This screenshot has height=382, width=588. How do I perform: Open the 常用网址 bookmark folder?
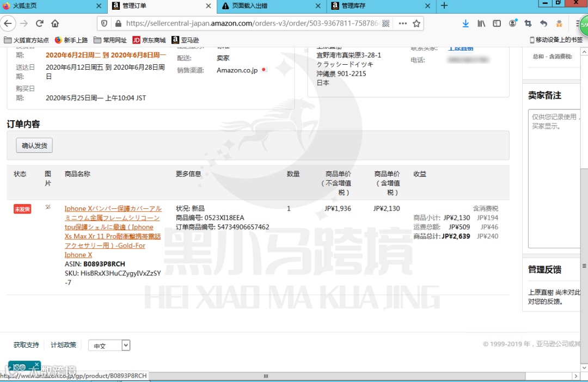point(110,40)
